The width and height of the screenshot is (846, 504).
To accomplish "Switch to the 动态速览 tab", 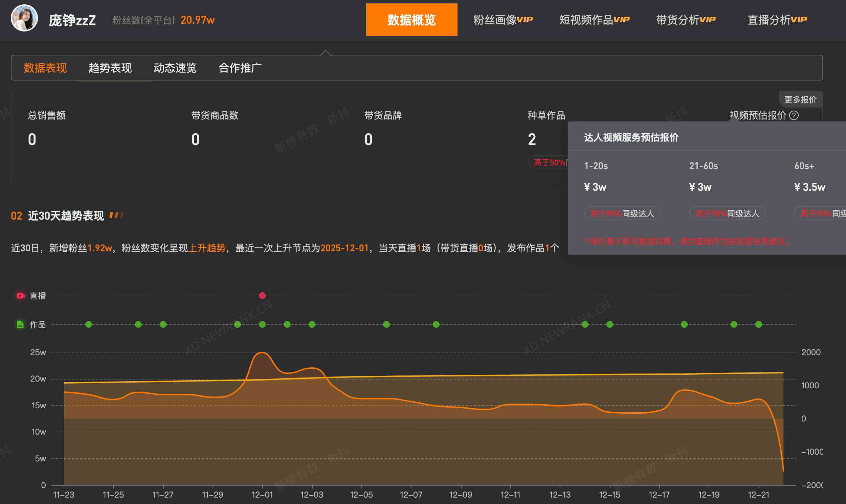I will click(175, 68).
